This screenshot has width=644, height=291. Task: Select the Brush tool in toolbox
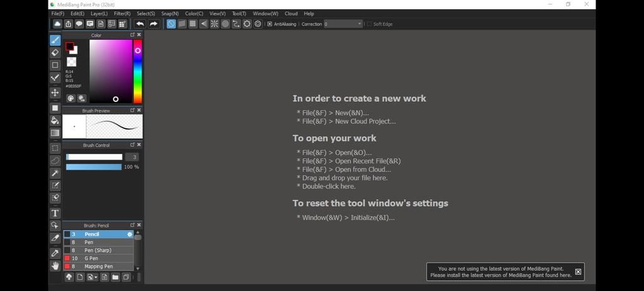point(55,40)
